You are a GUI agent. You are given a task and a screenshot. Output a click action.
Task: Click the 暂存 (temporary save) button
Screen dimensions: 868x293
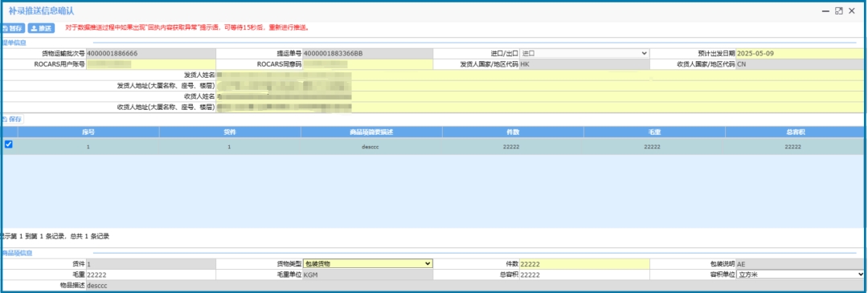pyautogui.click(x=13, y=27)
